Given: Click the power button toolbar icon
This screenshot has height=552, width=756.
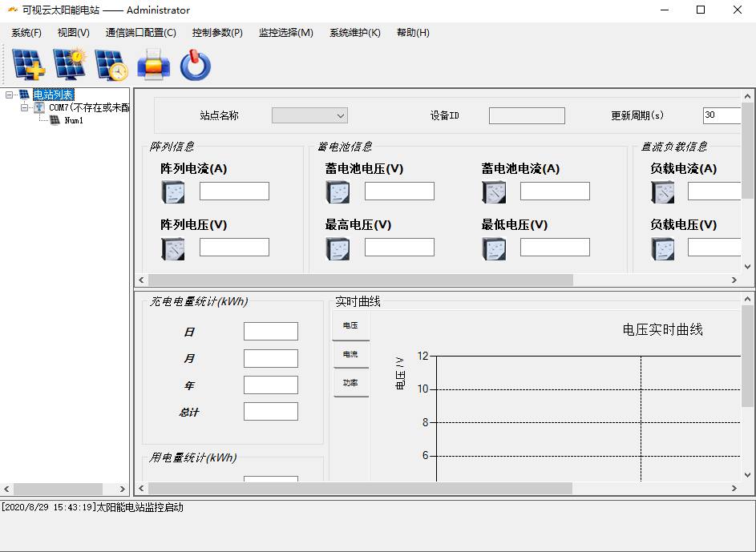Looking at the screenshot, I should [x=196, y=65].
